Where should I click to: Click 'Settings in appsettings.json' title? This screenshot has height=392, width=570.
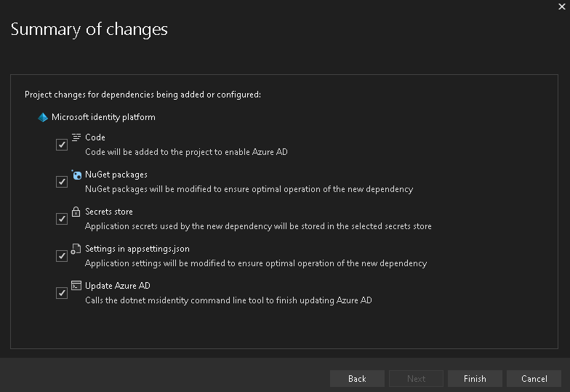pos(137,249)
